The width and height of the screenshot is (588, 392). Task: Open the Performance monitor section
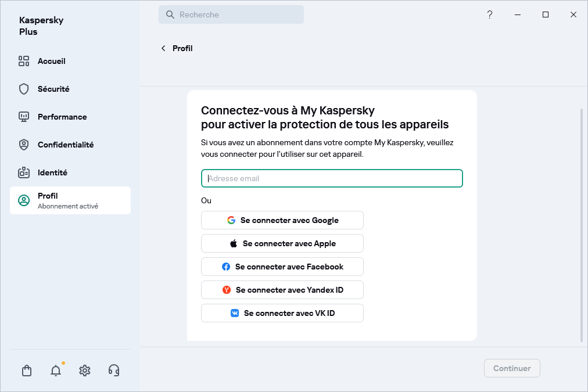pos(23,117)
